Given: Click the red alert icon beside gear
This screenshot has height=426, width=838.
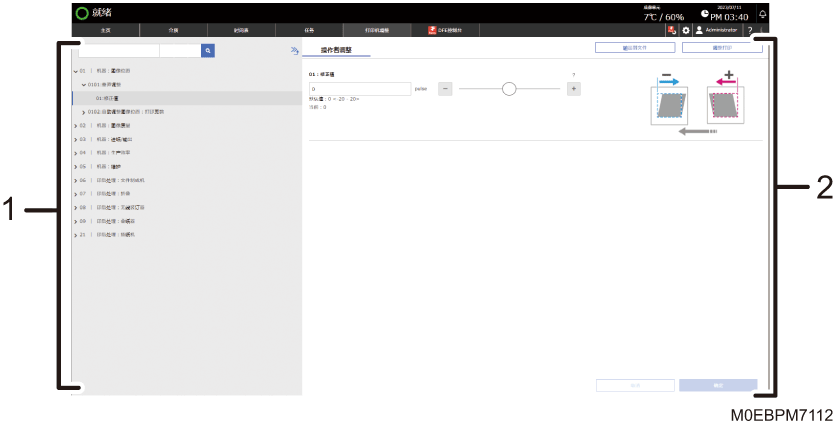Looking at the screenshot, I should point(672,30).
